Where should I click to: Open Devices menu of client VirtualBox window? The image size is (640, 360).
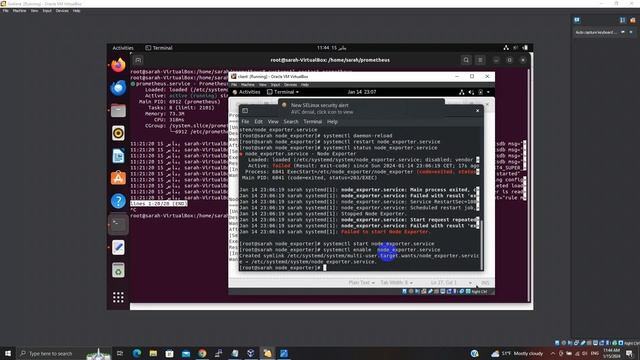click(290, 85)
